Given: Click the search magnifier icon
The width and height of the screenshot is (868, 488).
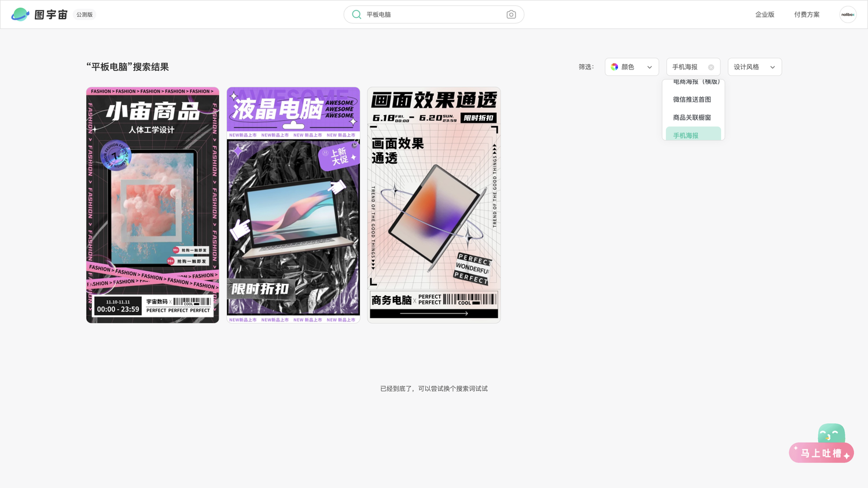Looking at the screenshot, I should click(356, 14).
